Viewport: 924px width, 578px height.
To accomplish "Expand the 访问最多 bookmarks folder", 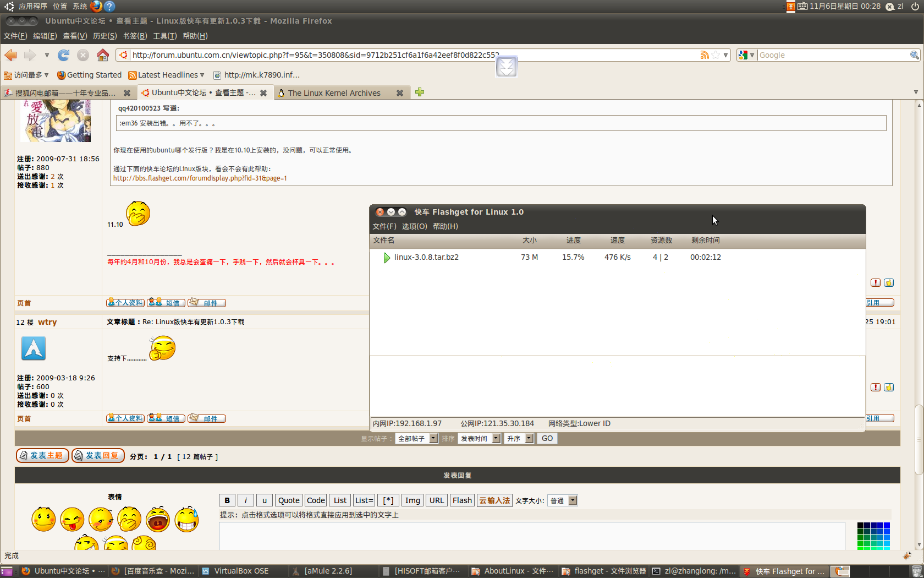I will (x=26, y=75).
